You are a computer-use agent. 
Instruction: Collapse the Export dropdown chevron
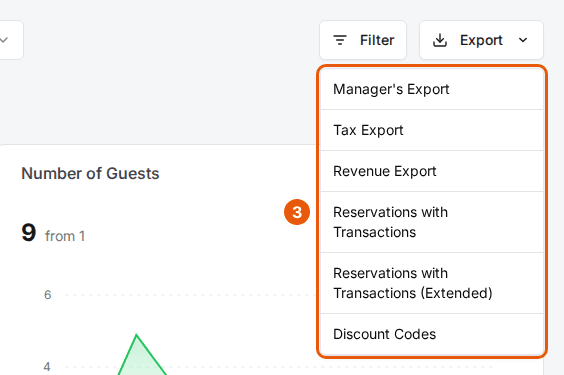pyautogui.click(x=523, y=40)
